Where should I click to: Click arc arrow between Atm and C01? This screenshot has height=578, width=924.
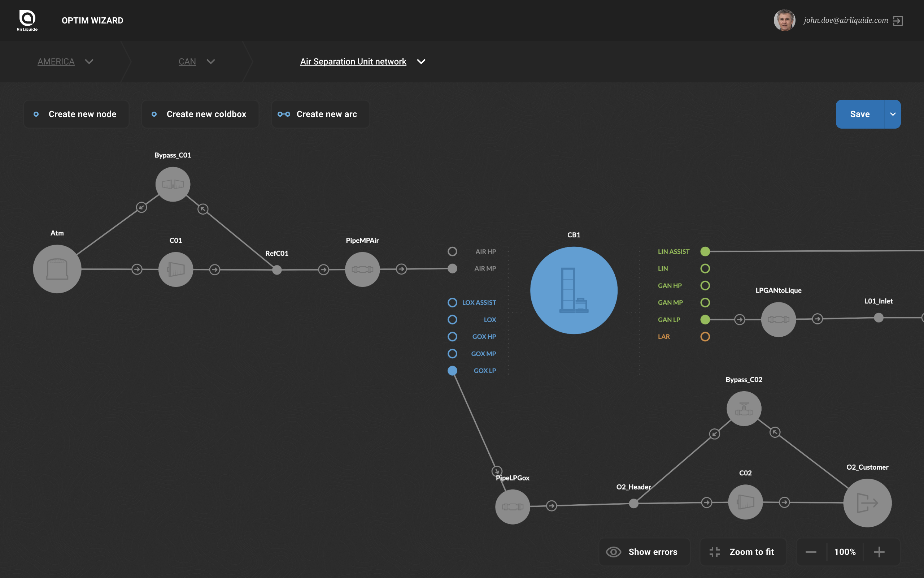pos(137,269)
